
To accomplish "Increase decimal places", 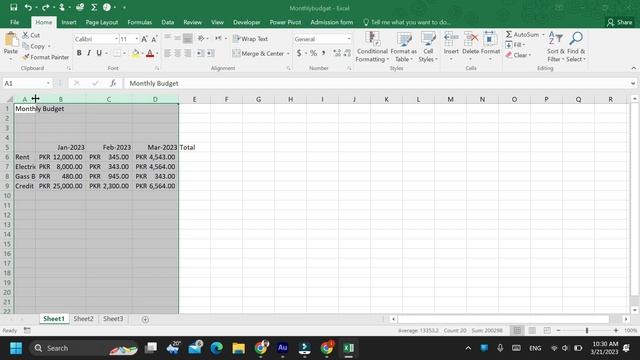I will [337, 53].
